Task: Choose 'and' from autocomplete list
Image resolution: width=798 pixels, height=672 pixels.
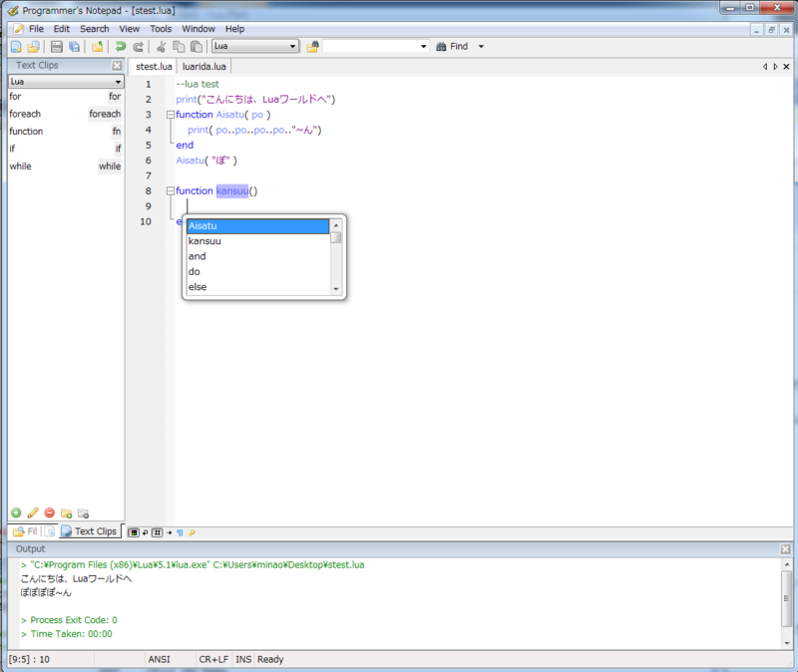Action: pyautogui.click(x=257, y=256)
